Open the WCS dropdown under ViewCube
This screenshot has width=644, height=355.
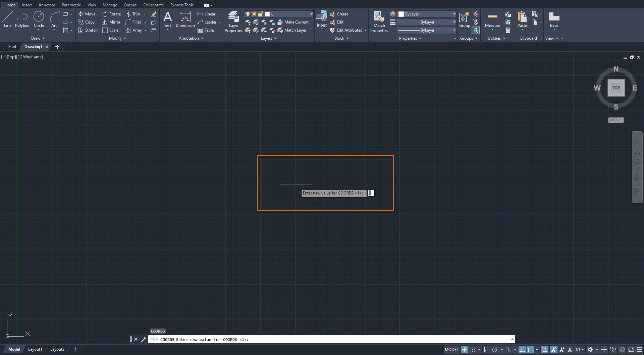616,120
